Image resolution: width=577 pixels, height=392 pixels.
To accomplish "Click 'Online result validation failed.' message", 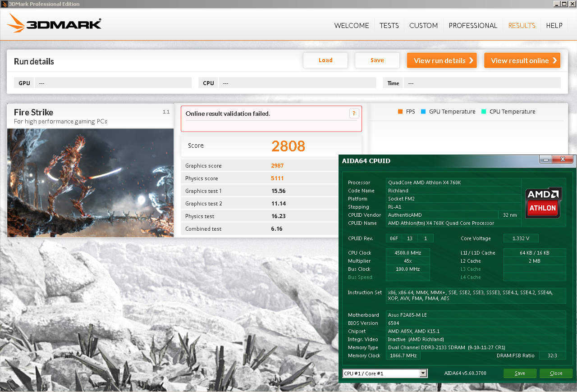I will [228, 114].
